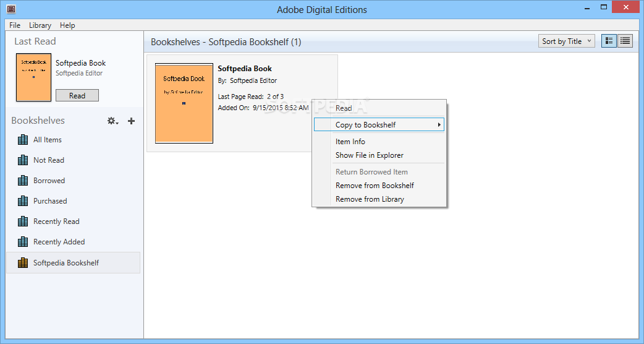Click Softpedia Book title in Last Read
Image resolution: width=644 pixels, height=344 pixels.
coord(80,63)
